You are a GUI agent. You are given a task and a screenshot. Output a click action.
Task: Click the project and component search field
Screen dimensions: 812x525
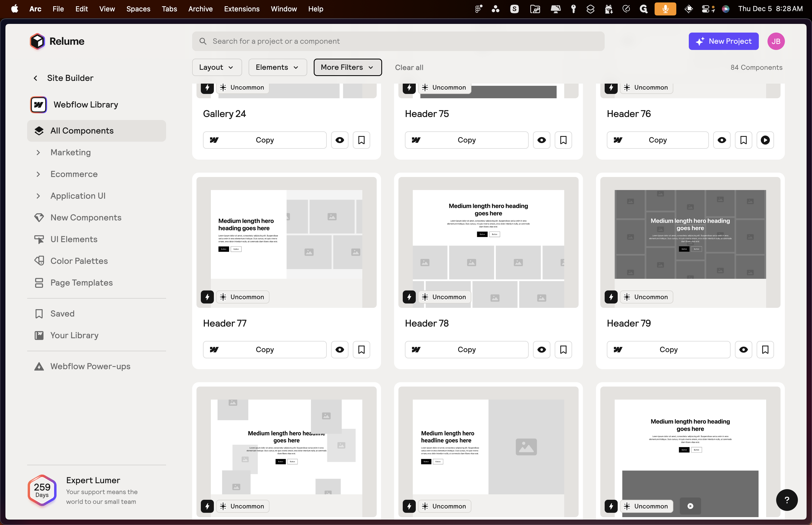click(398, 41)
